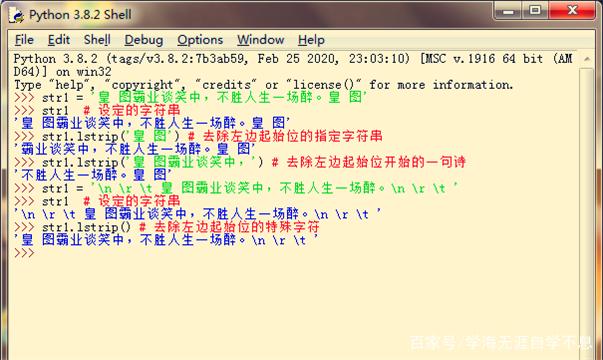Open the Debug menu
This screenshot has width=603, height=360.
(x=144, y=40)
